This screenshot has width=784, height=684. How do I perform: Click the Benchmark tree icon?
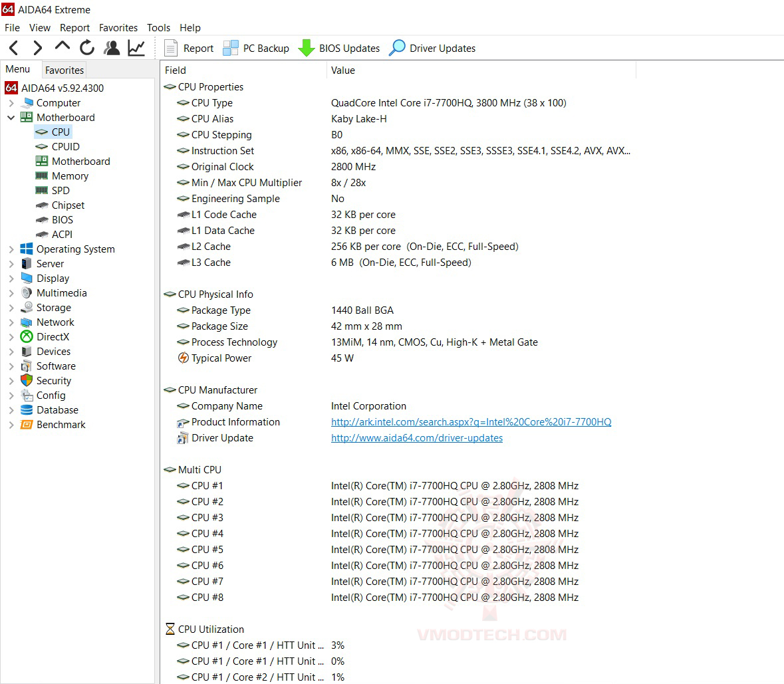tap(27, 425)
